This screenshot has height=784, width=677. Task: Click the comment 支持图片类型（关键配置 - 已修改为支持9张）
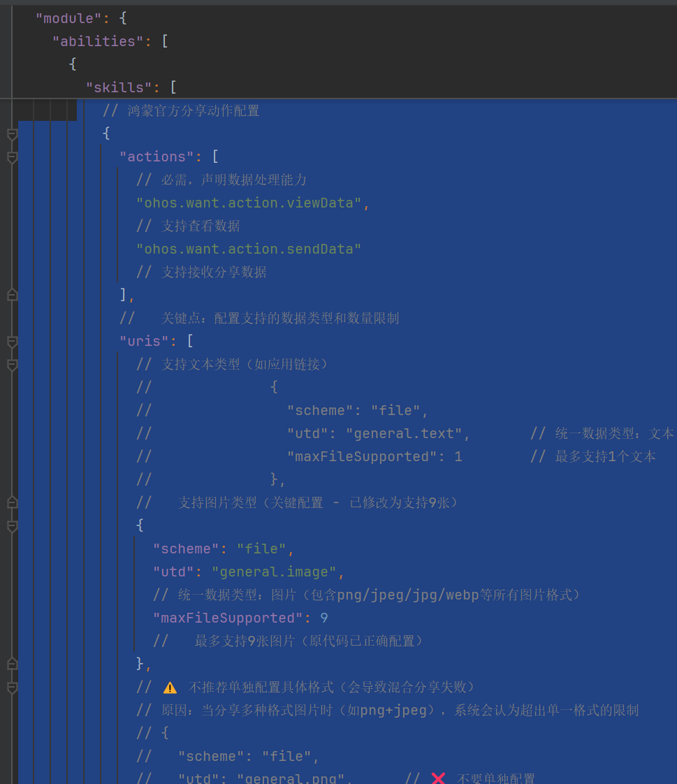[298, 502]
